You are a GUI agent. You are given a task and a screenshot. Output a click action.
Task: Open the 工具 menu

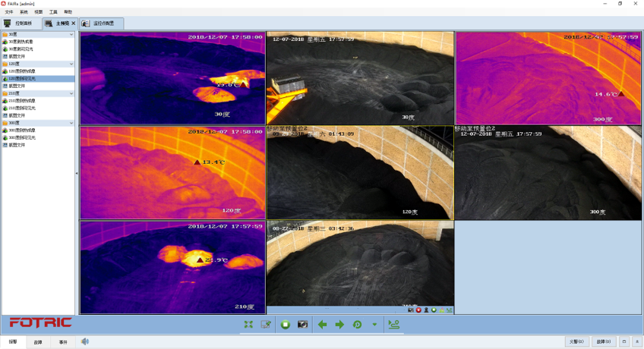[53, 12]
